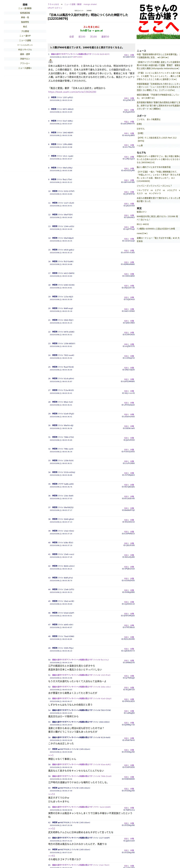Select the 独身男性 board in the sidebar
Screen dimensions: 180x868
coord(25,22)
